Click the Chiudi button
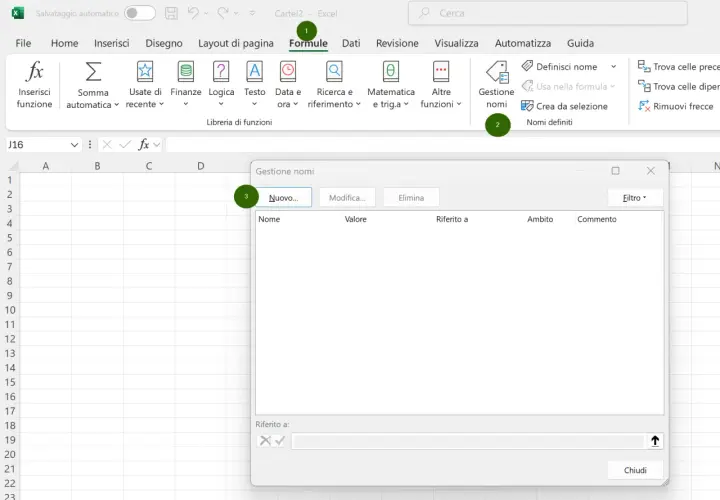This screenshot has height=500, width=720. [x=635, y=470]
